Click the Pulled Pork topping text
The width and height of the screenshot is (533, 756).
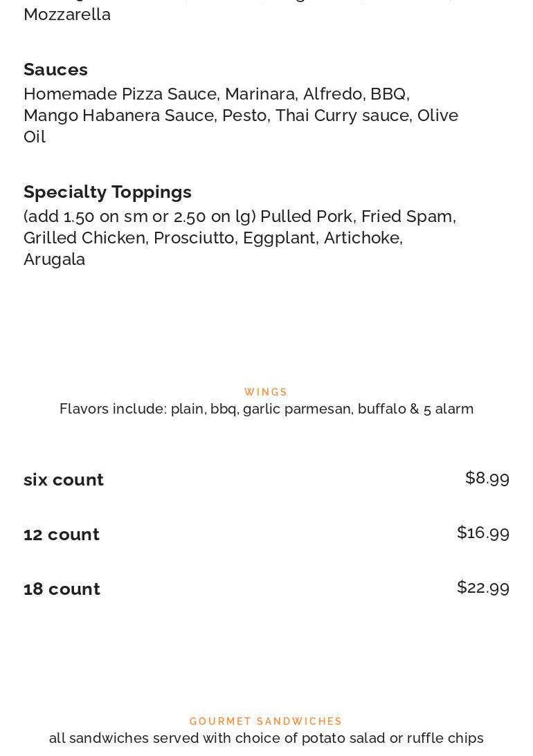pos(307,216)
